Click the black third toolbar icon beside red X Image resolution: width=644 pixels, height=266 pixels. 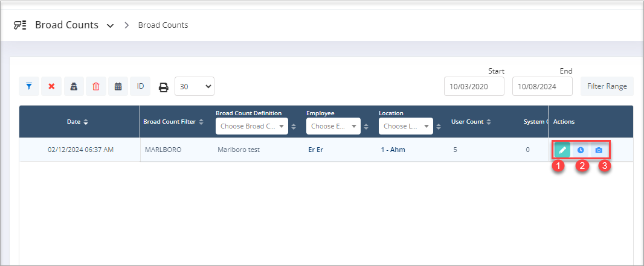pos(74,86)
